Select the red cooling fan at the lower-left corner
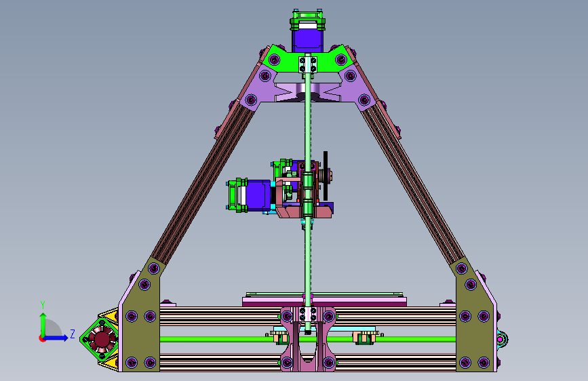The height and width of the screenshot is (381, 588). point(102,340)
